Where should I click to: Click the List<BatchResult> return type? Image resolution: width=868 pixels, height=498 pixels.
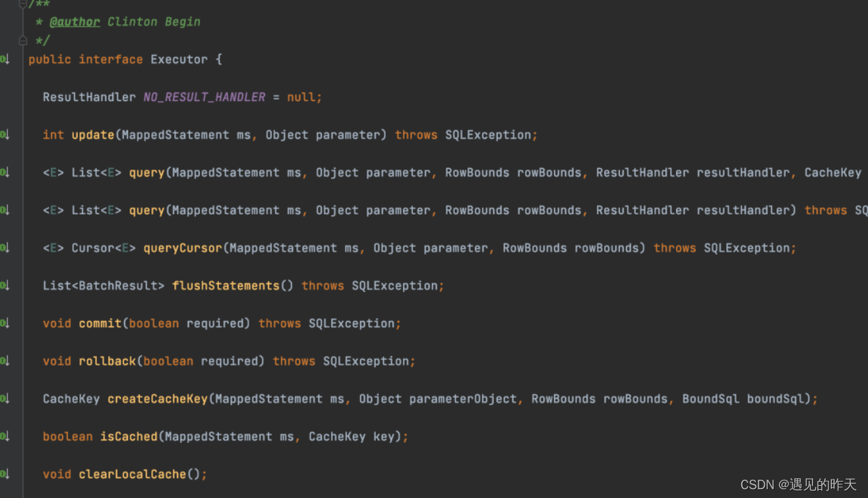click(x=104, y=286)
